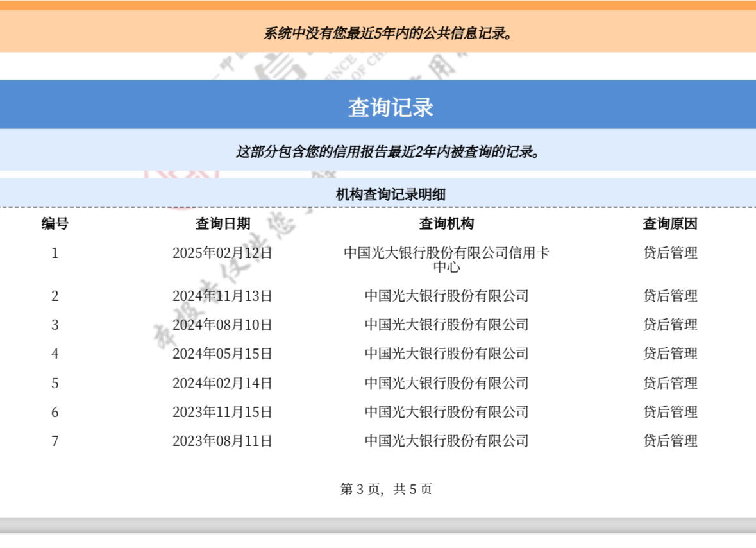Click 贷后管理 reason for 2024年08月10日
756x548 pixels.
click(x=670, y=325)
